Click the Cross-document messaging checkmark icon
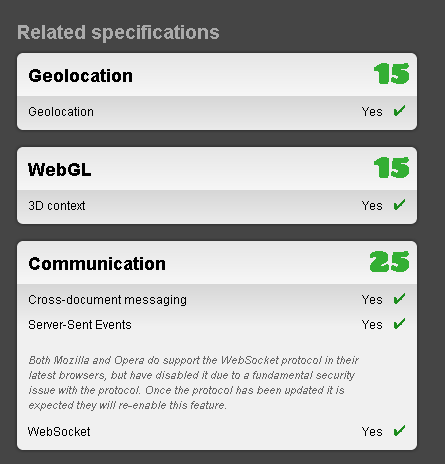Viewport: 445px width, 464px height. [x=399, y=299]
